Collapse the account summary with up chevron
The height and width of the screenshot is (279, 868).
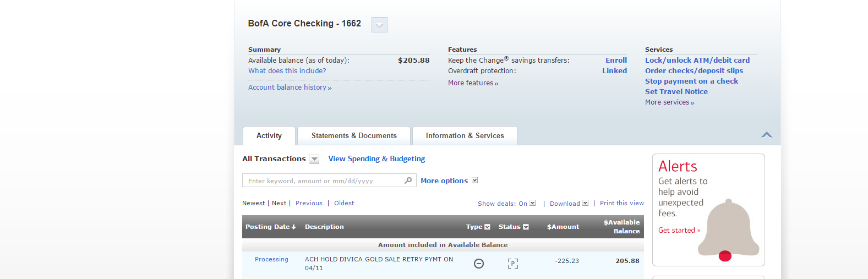[767, 135]
